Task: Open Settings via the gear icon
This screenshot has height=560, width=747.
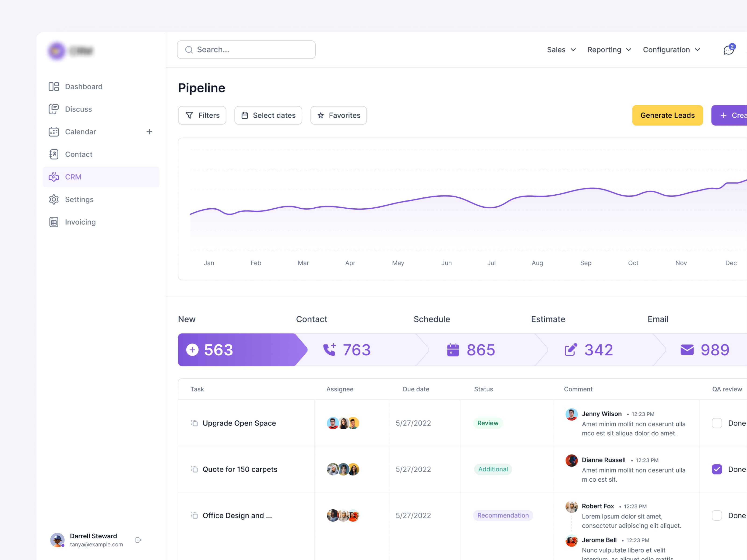Action: [54, 199]
